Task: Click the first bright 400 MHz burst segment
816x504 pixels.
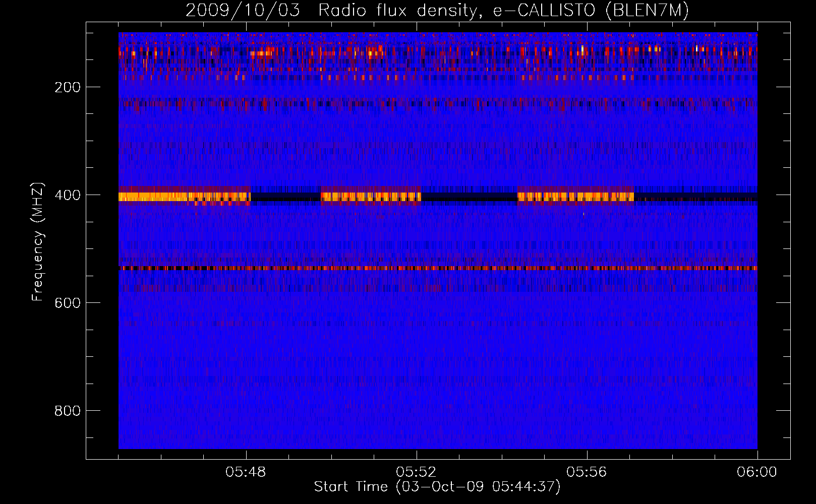Action: tap(185, 197)
